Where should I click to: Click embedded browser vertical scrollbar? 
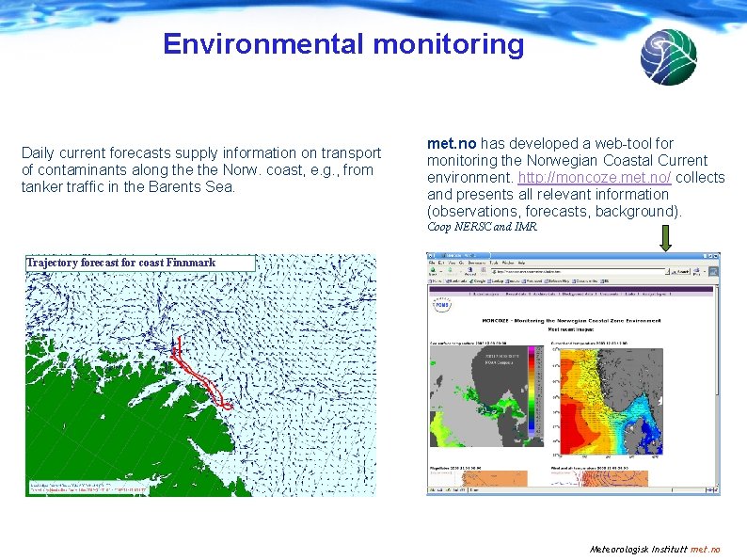pyautogui.click(x=718, y=386)
